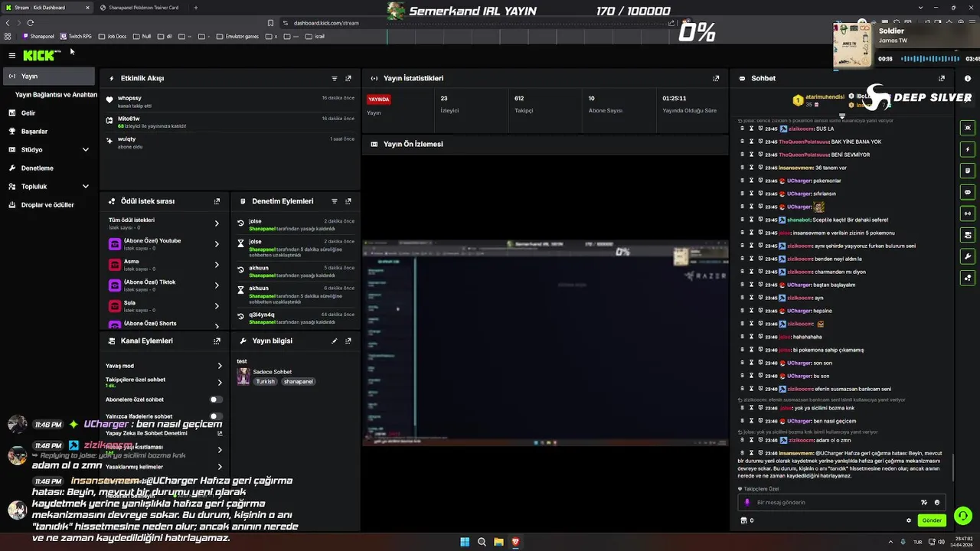Open (Abone Özel) Youtube reward arrow
The height and width of the screenshot is (551, 980).
click(217, 244)
